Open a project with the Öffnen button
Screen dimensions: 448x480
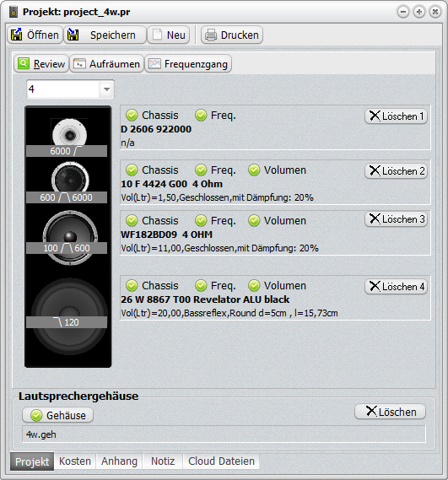[x=35, y=35]
